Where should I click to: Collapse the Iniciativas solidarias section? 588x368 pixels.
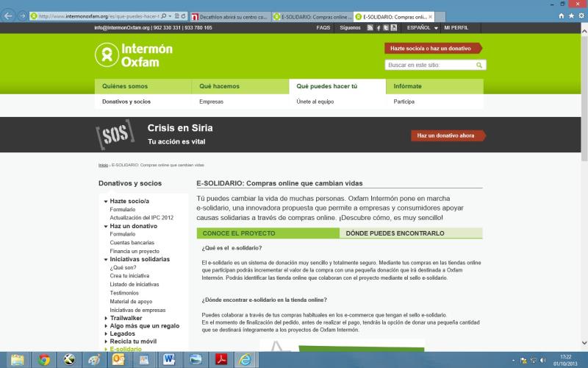[x=106, y=260]
